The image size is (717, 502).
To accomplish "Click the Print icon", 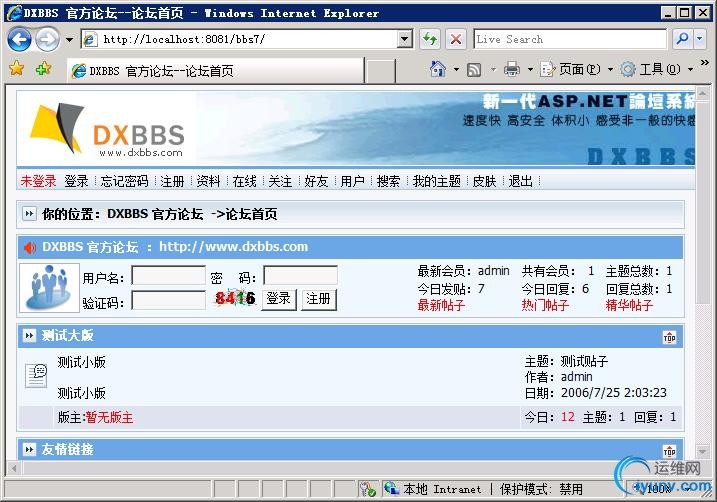I will point(512,69).
